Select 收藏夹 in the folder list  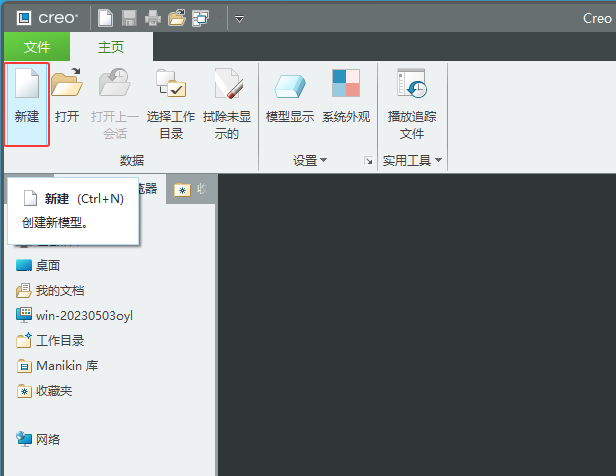44,391
